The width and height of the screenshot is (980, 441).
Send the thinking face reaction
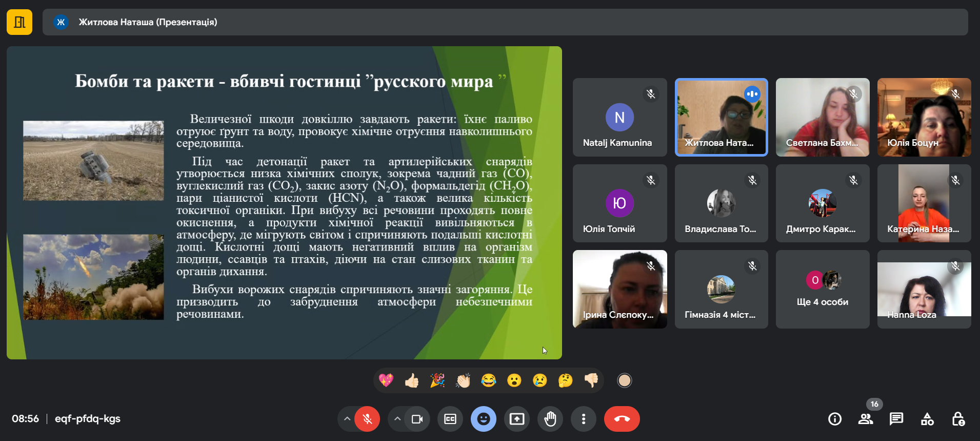click(x=565, y=380)
